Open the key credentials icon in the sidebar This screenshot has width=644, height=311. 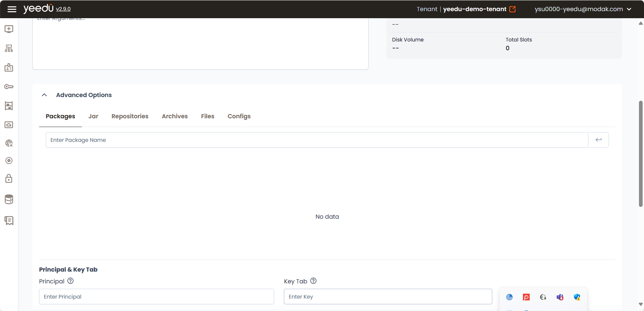9,87
